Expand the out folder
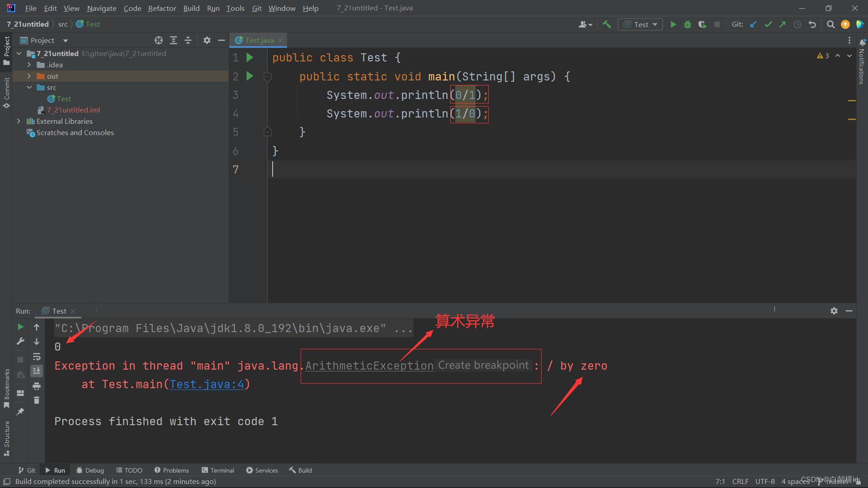This screenshot has height=488, width=868. click(29, 76)
